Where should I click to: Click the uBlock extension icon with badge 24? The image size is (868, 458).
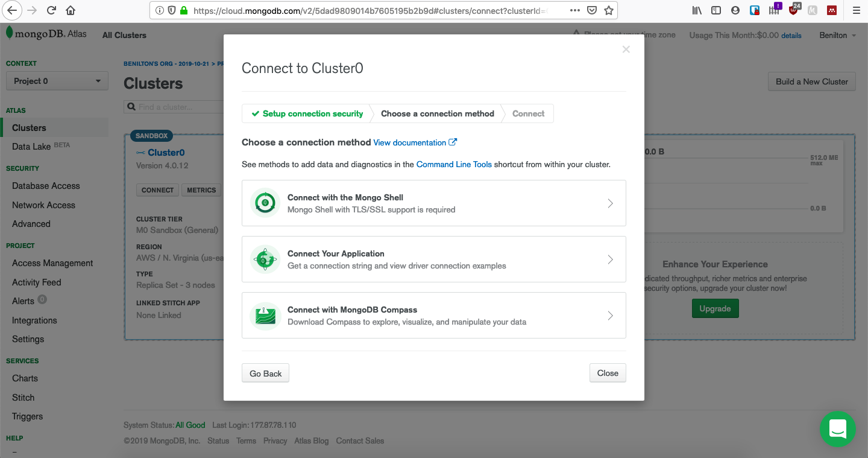794,10
